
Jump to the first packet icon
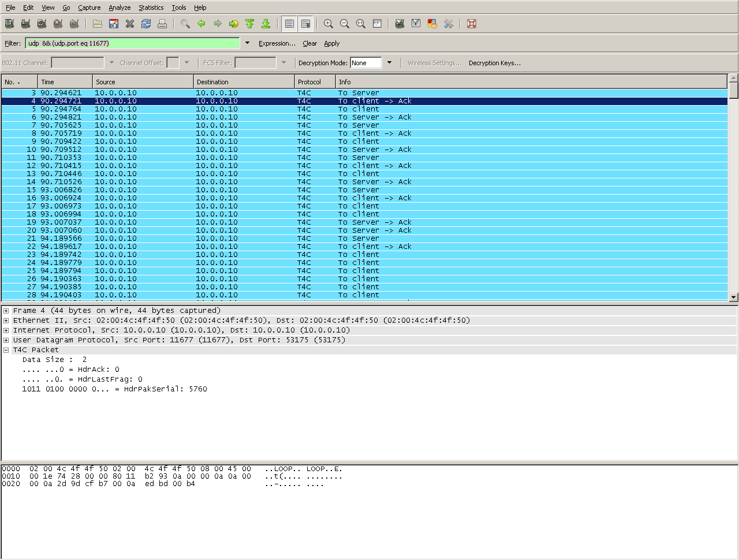(x=250, y=24)
